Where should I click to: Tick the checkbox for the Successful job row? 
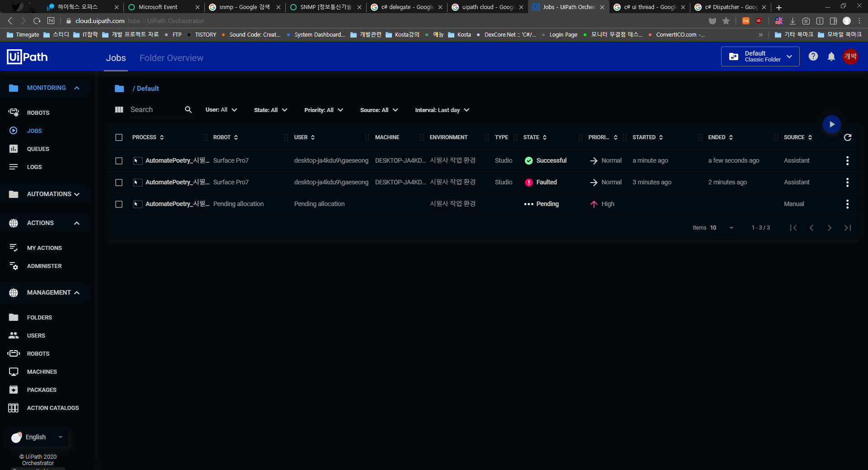coord(119,161)
